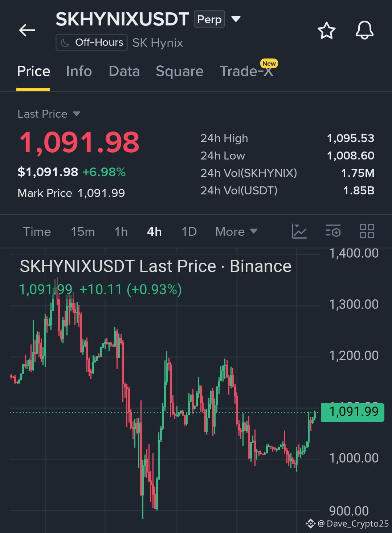Viewport: 392px width, 533px height.
Task: Click the 1,091.98 last price value
Action: 79,142
